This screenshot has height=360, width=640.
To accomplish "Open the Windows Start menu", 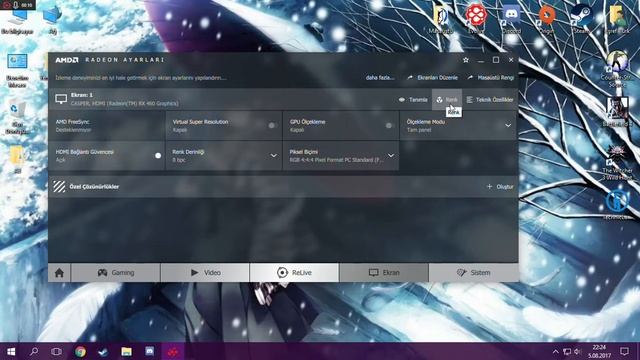I will [x=11, y=351].
